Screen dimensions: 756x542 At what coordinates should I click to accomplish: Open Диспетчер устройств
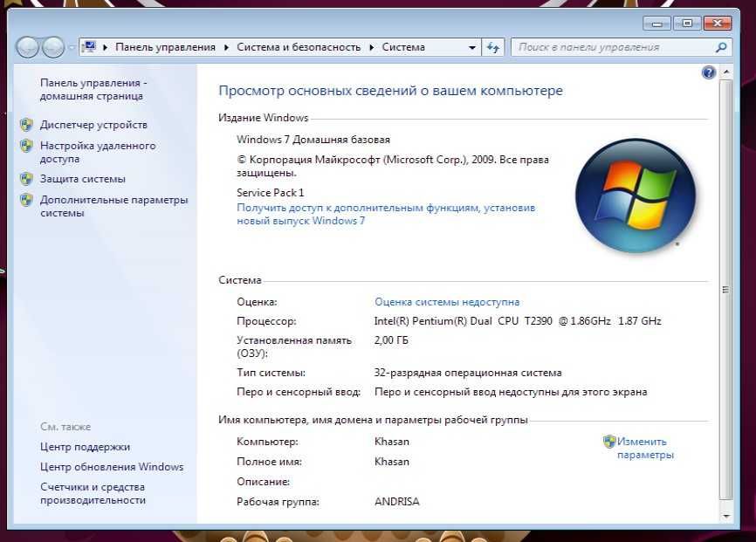[x=93, y=125]
